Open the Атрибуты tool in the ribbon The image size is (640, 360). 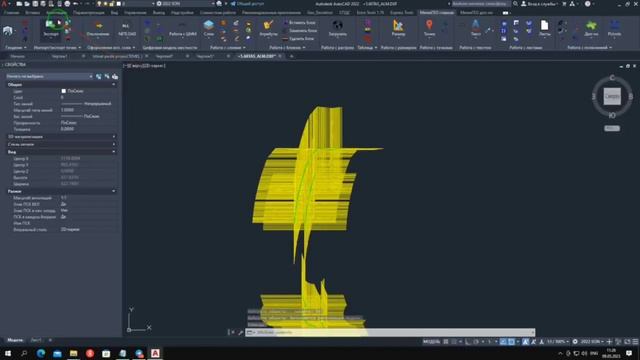[268, 28]
